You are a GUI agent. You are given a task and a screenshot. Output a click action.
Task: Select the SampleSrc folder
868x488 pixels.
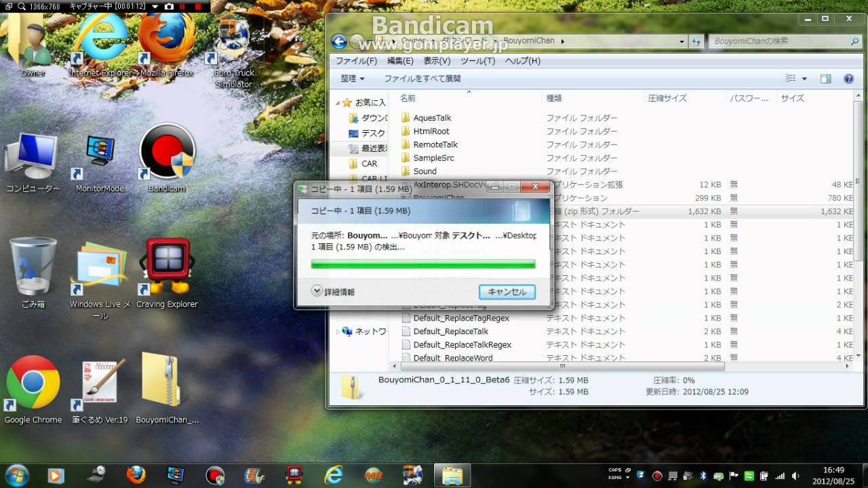click(433, 158)
